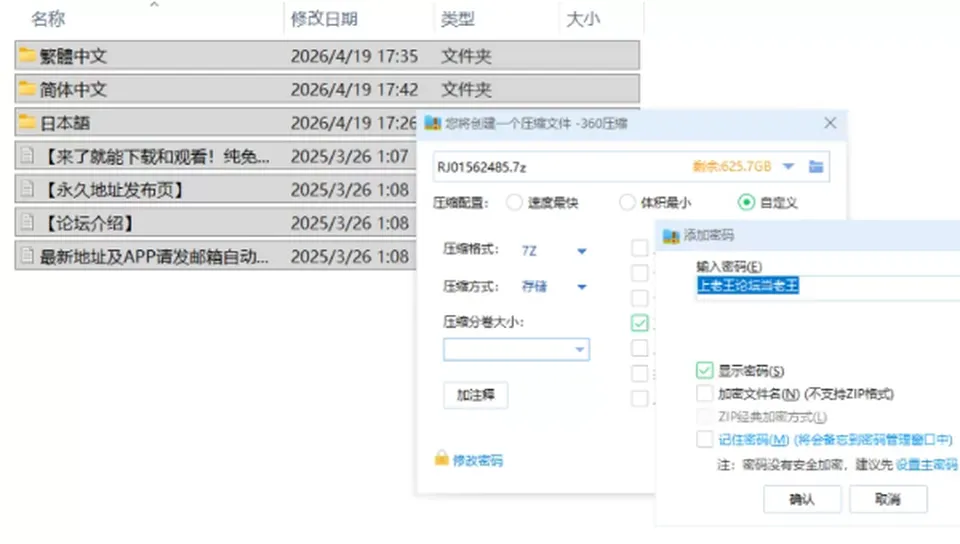Click the lock icon next to 修改密码

coord(441,458)
